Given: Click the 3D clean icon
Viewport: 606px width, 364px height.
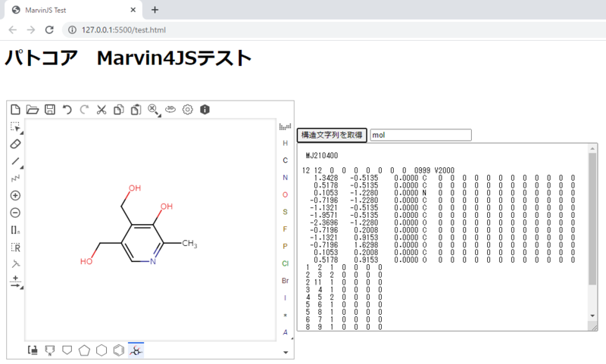Looking at the screenshot, I should point(170,110).
